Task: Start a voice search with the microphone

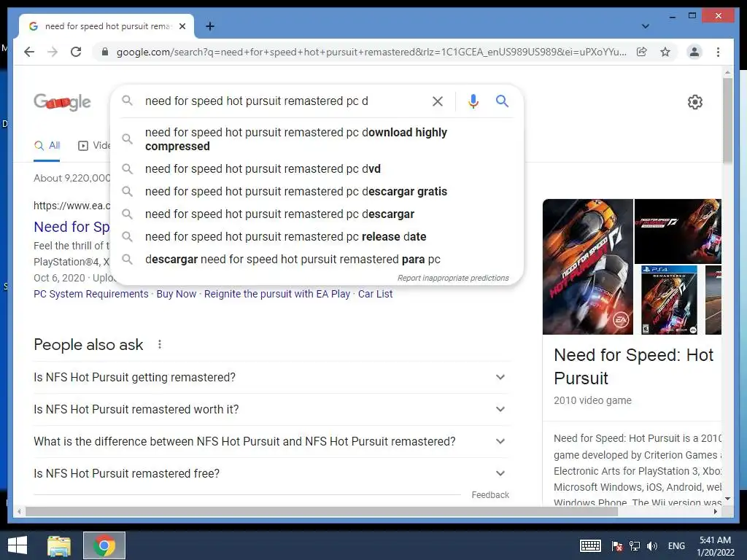Action: [x=473, y=101]
